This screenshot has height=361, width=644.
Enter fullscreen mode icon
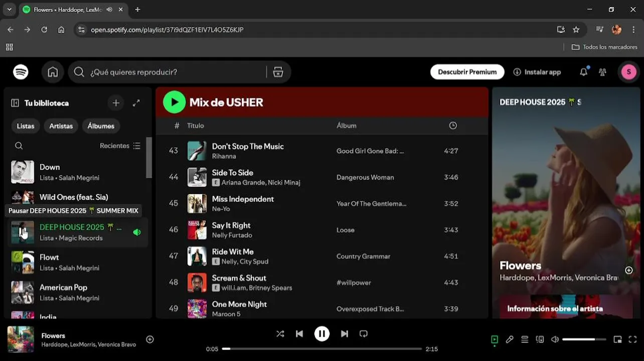632,339
